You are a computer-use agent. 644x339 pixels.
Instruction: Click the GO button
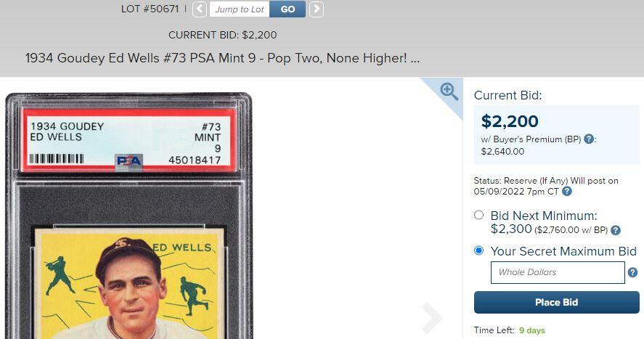point(288,9)
